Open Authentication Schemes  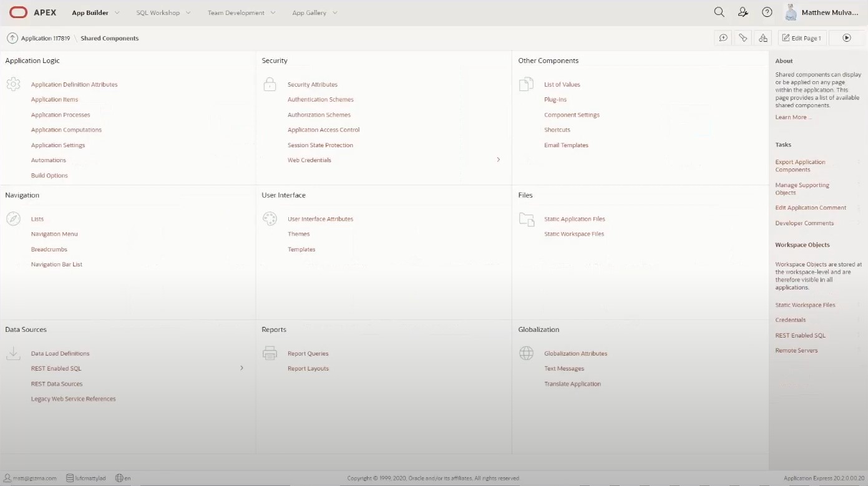(x=321, y=100)
